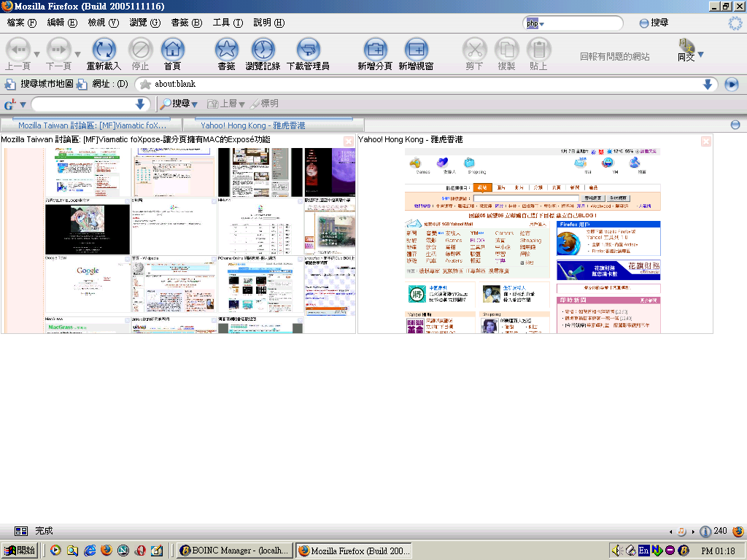Open the address bar history dropdown arrow
The height and width of the screenshot is (560, 747).
(x=707, y=85)
